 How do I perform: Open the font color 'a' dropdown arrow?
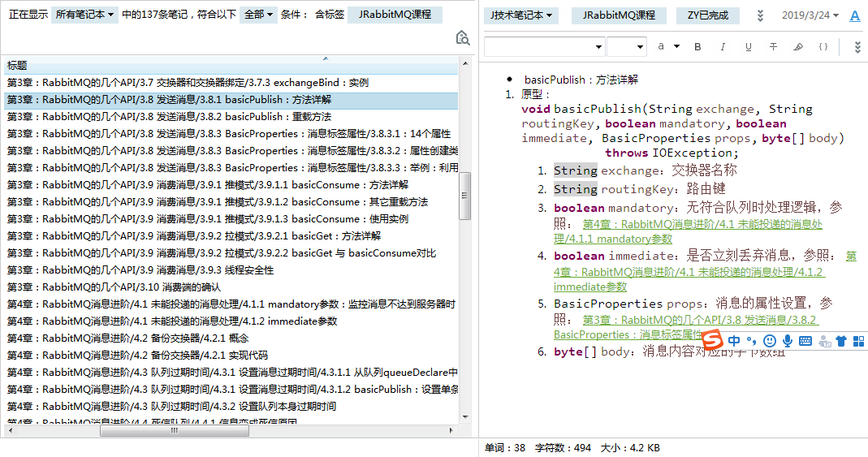pyautogui.click(x=676, y=47)
